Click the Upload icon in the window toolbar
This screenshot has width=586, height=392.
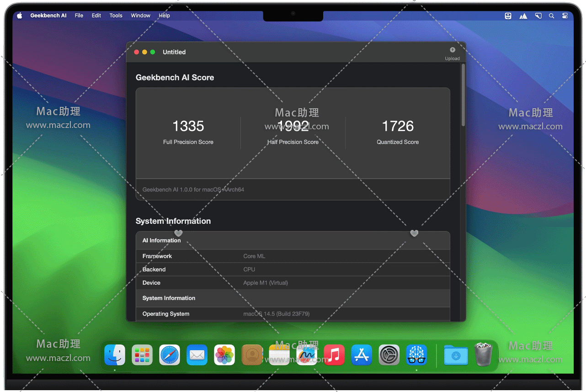pos(452,50)
